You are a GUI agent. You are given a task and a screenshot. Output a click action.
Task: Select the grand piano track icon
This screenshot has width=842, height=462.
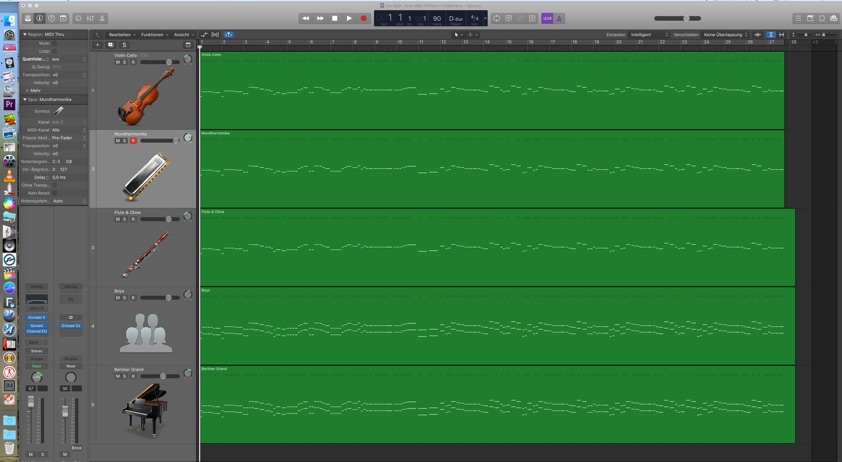pyautogui.click(x=144, y=410)
